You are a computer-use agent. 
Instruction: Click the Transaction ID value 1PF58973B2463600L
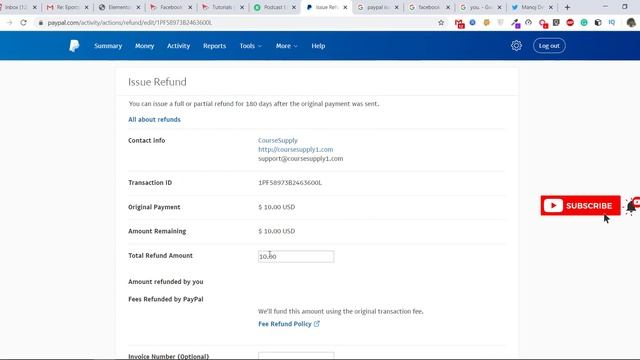point(290,183)
